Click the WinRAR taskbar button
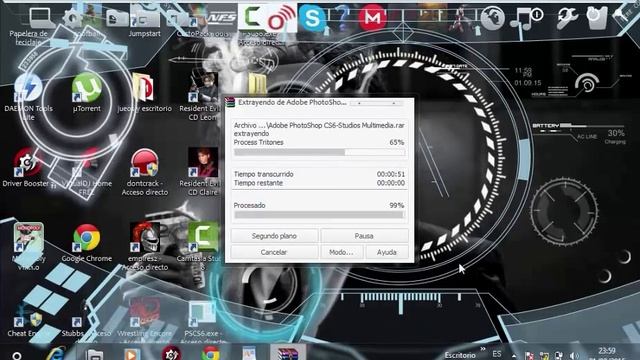640x360 pixels. pyautogui.click(x=288, y=353)
